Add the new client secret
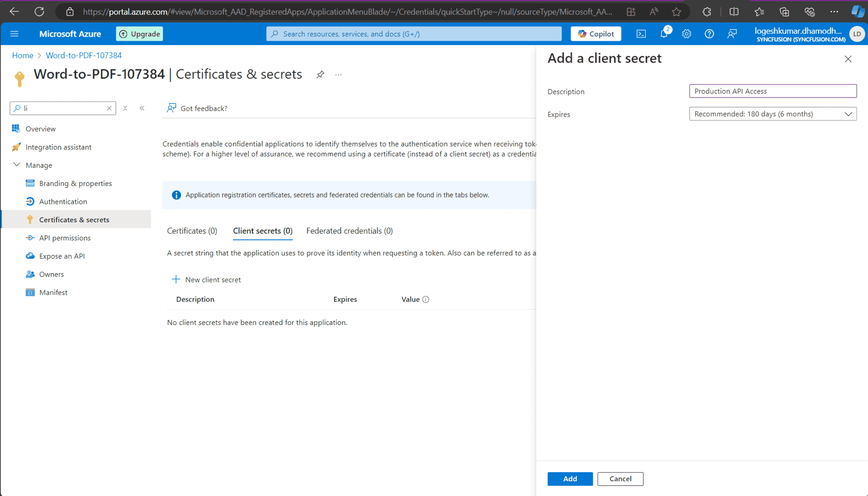 click(570, 479)
